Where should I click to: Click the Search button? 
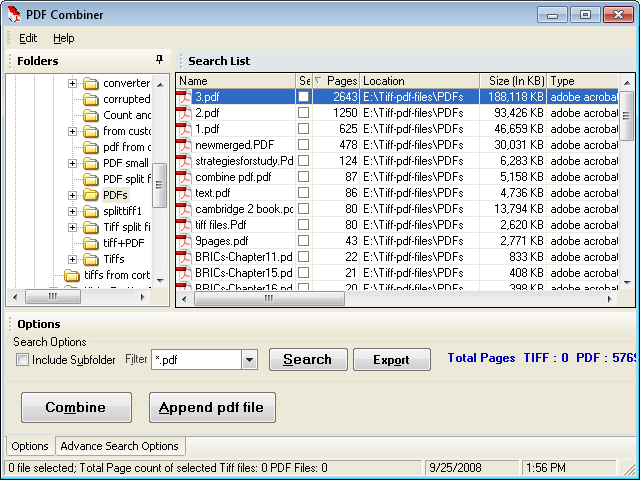click(308, 359)
